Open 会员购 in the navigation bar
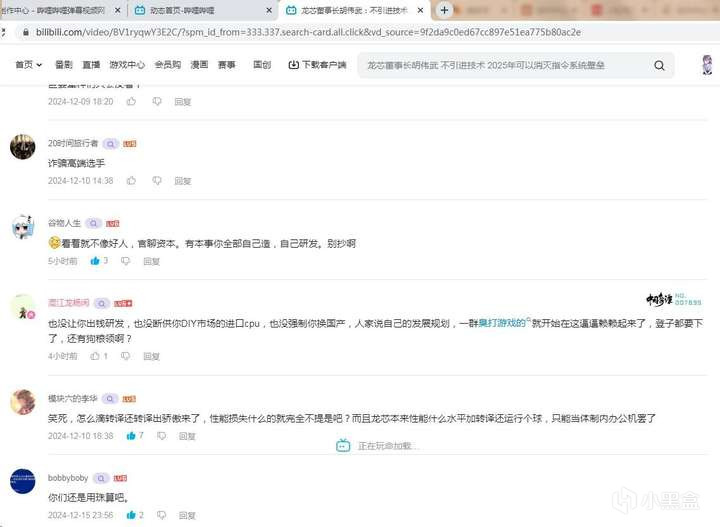 168,65
